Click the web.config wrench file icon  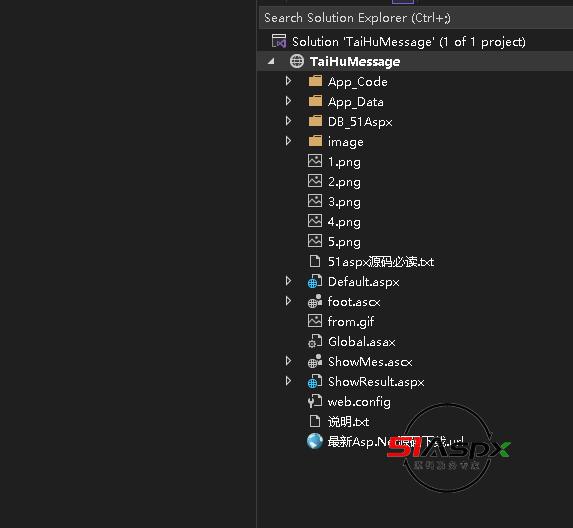[315, 401]
